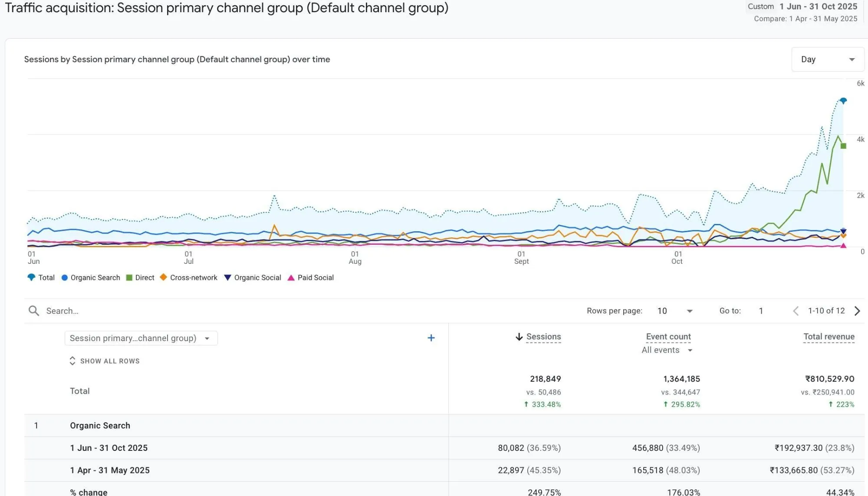Toggle the Cross-network legend series
The width and height of the screenshot is (868, 496).
189,277
